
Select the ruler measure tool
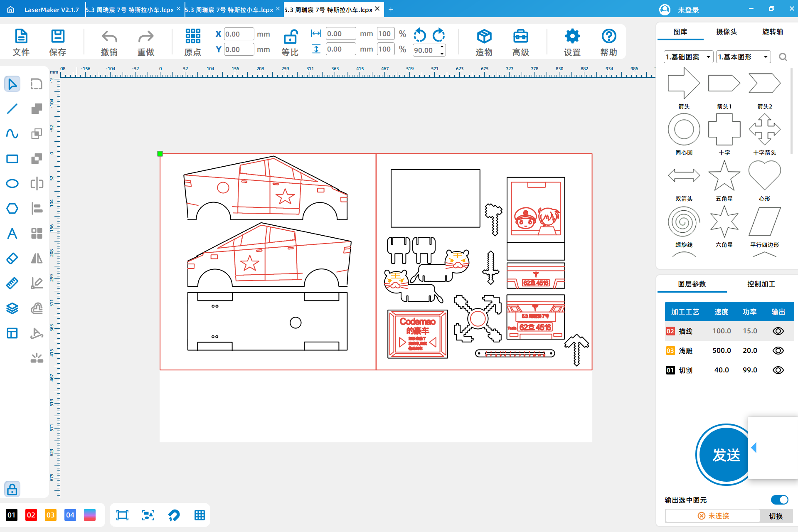click(12, 283)
